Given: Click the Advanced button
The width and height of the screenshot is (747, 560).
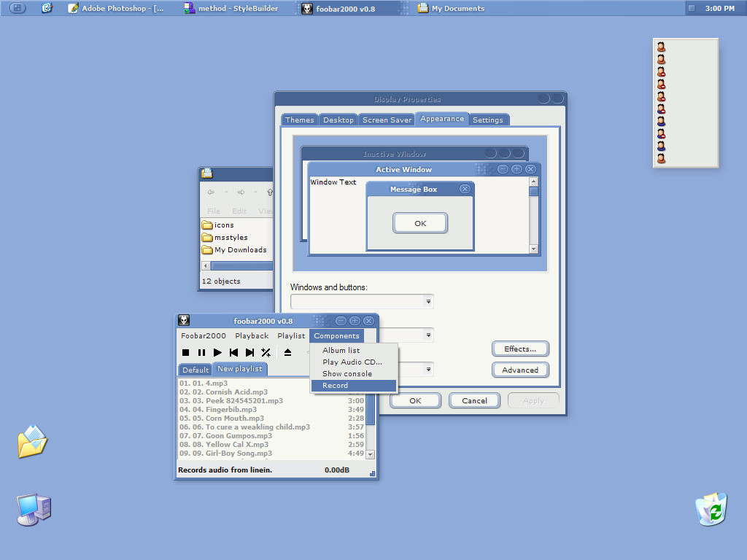Looking at the screenshot, I should point(520,370).
